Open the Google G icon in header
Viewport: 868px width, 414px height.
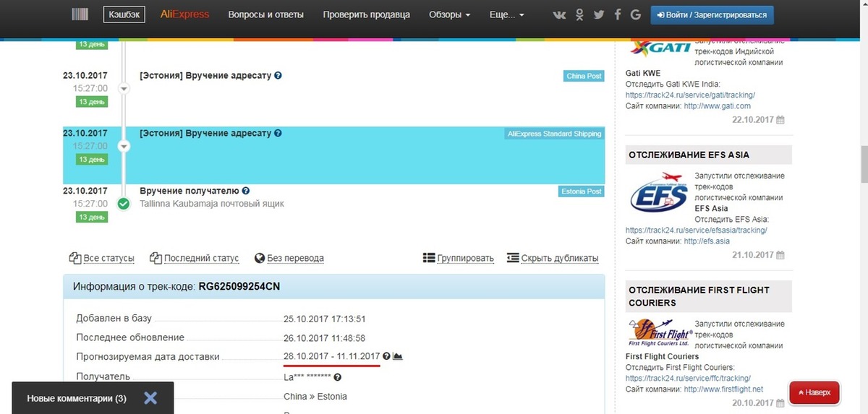click(x=635, y=14)
